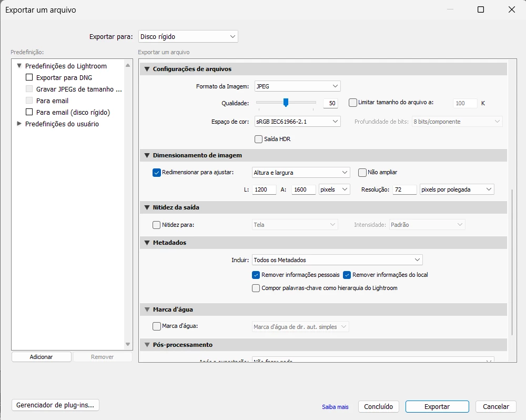Screen dimensions: 526x420
Task: Collapse the Metadados section triangle
Action: click(147, 243)
